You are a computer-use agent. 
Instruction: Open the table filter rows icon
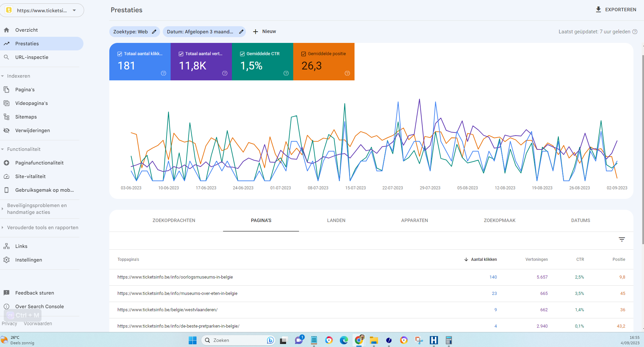click(x=622, y=239)
